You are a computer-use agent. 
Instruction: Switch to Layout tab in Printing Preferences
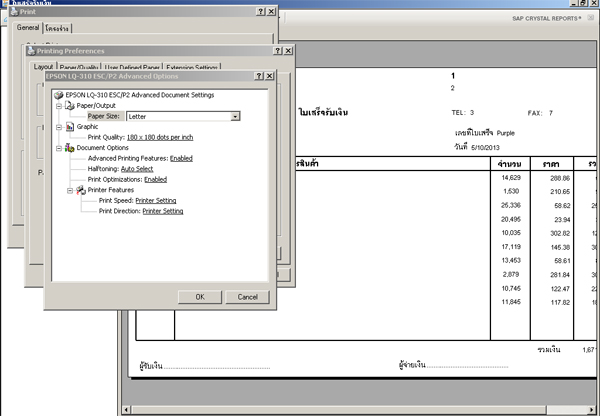[x=43, y=67]
